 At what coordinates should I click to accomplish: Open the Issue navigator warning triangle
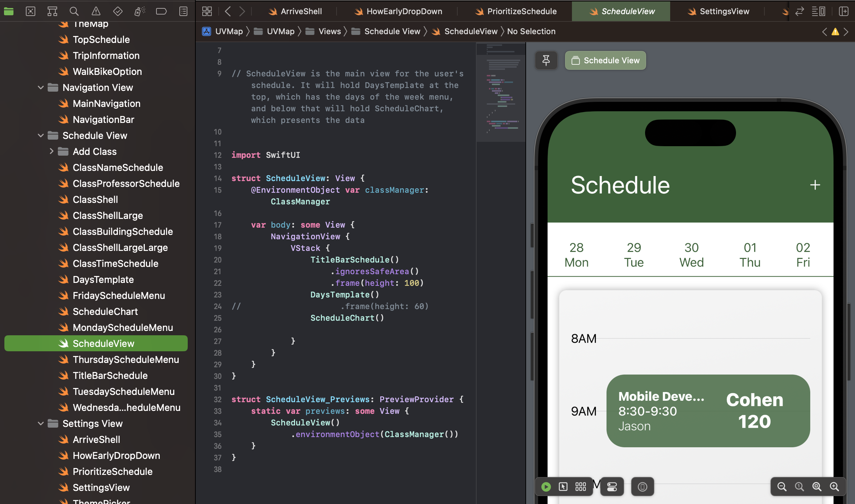96,11
